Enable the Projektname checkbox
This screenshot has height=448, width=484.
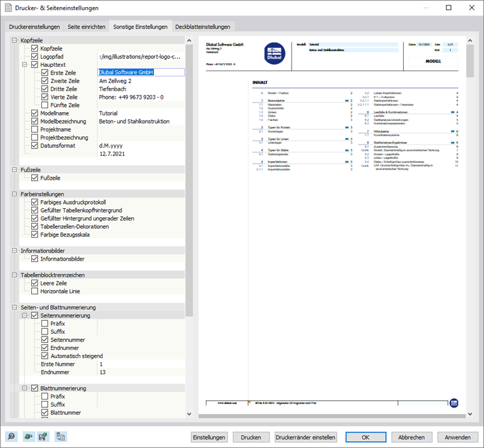(x=34, y=129)
